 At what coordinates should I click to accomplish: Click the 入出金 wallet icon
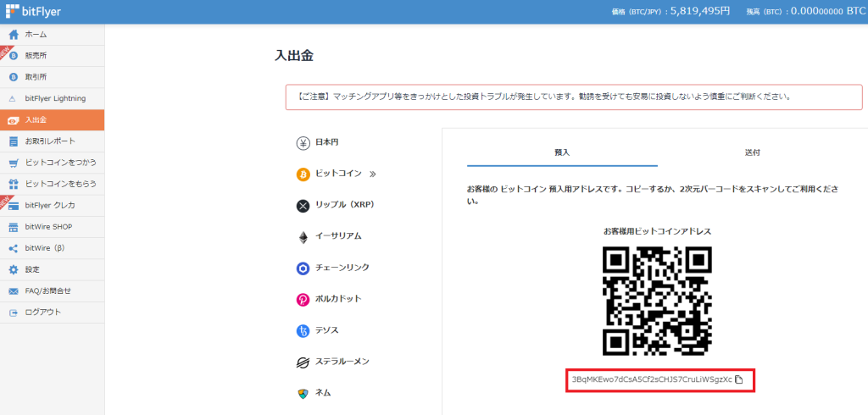click(14, 120)
